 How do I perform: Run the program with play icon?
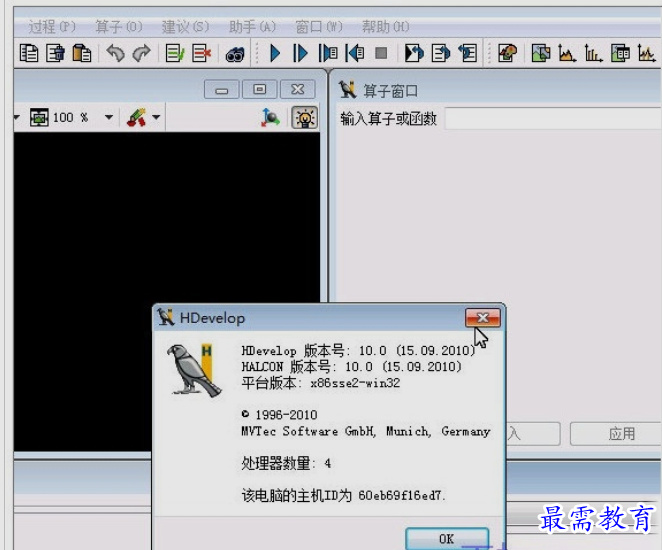tap(275, 54)
